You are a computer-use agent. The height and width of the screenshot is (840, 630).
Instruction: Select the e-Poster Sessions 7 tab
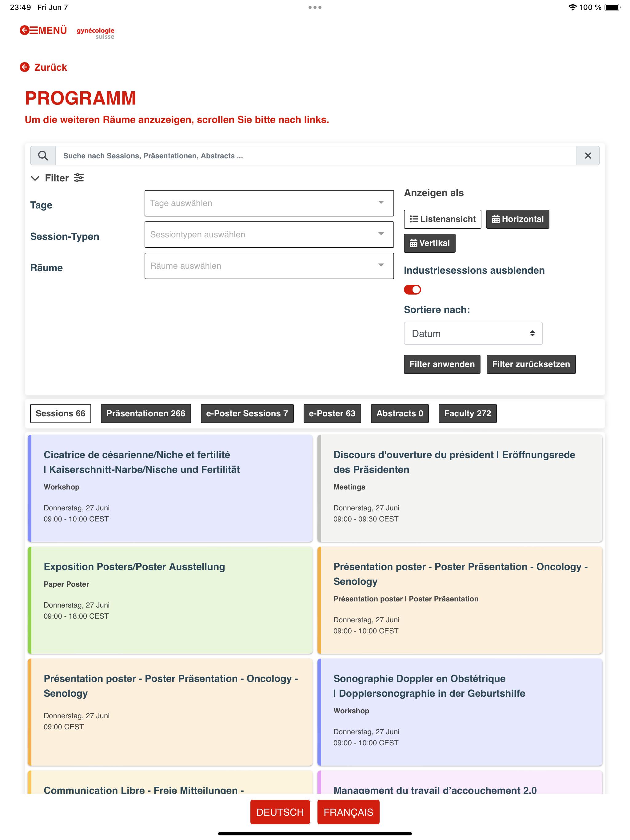[x=247, y=413]
